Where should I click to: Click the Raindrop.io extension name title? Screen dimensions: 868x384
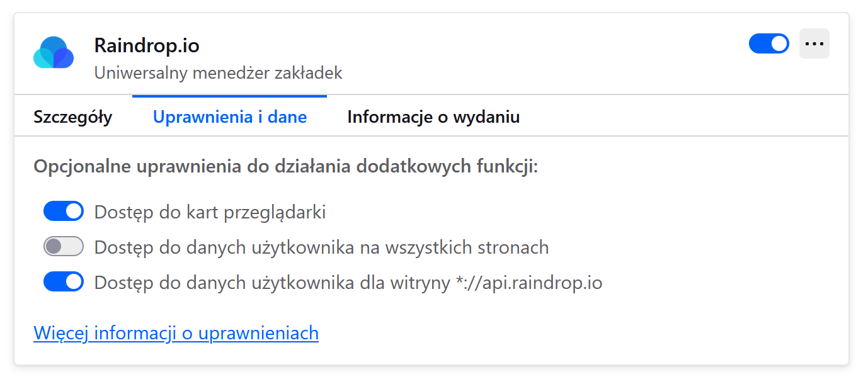147,45
